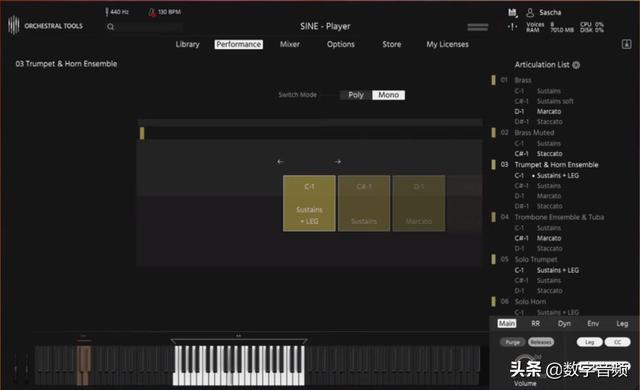Select the C-1 Sustains + LEG articulation slot
The height and width of the screenshot is (390, 640).
(309, 204)
